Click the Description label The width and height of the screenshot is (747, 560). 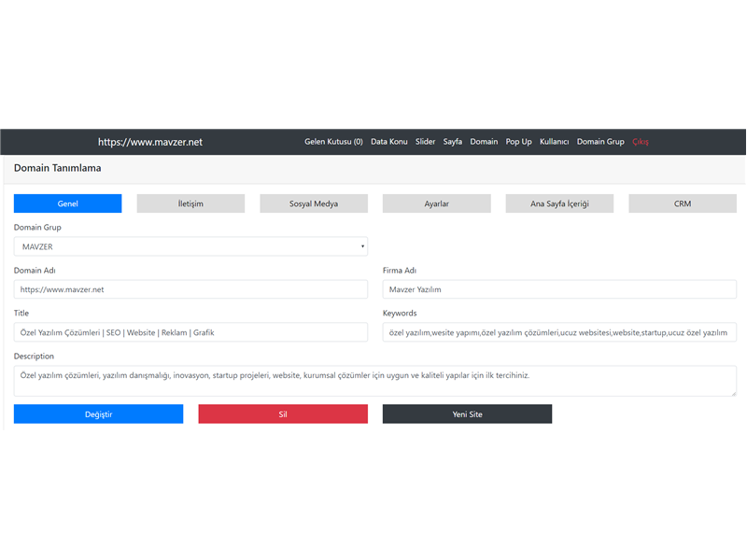34,356
